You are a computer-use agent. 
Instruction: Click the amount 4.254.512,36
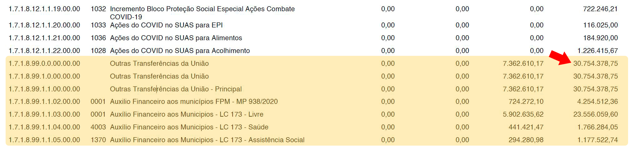(597, 102)
